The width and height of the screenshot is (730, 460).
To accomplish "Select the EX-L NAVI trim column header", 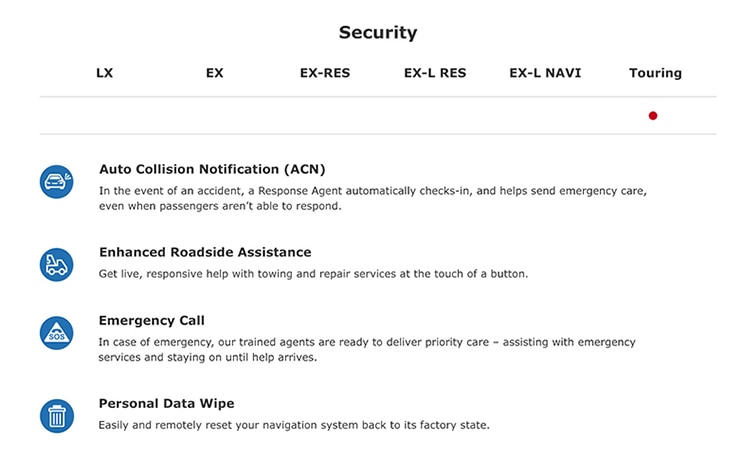I will coord(545,73).
